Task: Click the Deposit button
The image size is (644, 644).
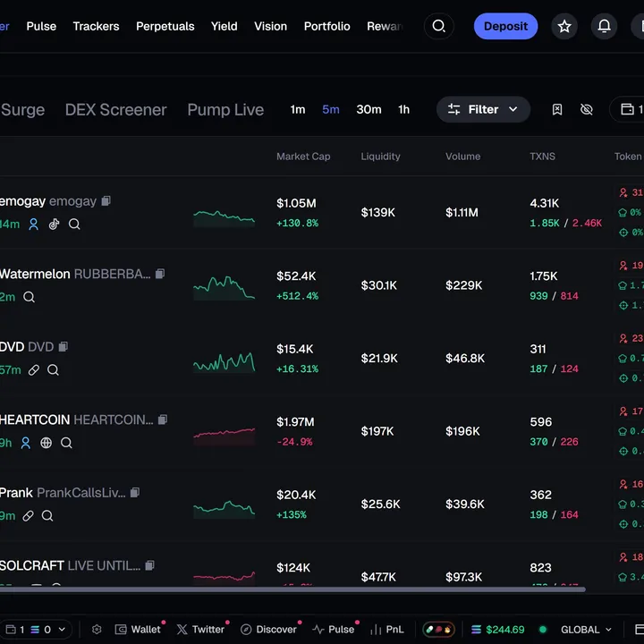Action: point(505,26)
